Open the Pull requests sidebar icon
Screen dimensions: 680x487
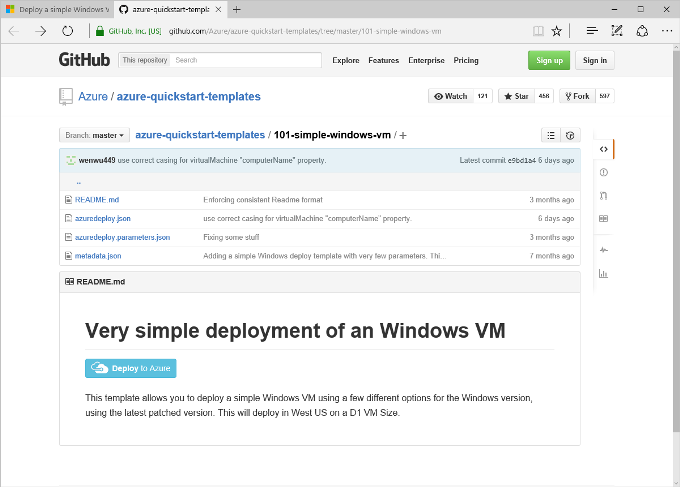tap(603, 196)
